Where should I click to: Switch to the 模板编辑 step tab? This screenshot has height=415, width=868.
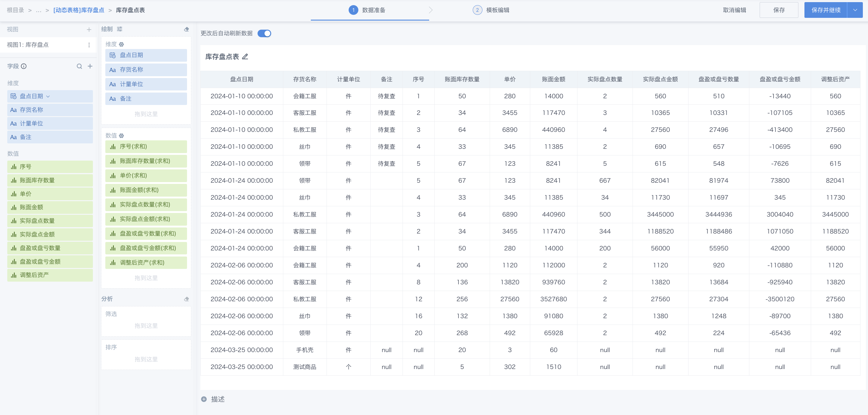click(491, 10)
